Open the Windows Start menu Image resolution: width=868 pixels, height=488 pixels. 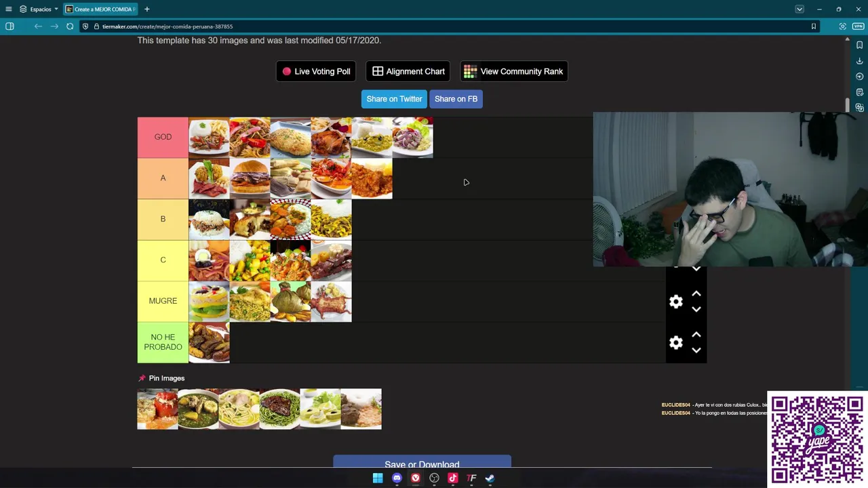click(378, 479)
